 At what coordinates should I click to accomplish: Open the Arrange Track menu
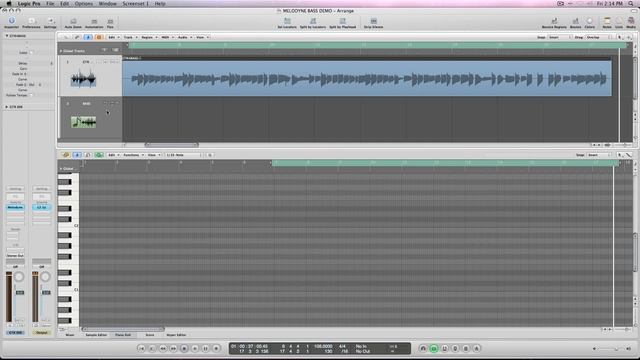click(x=131, y=37)
